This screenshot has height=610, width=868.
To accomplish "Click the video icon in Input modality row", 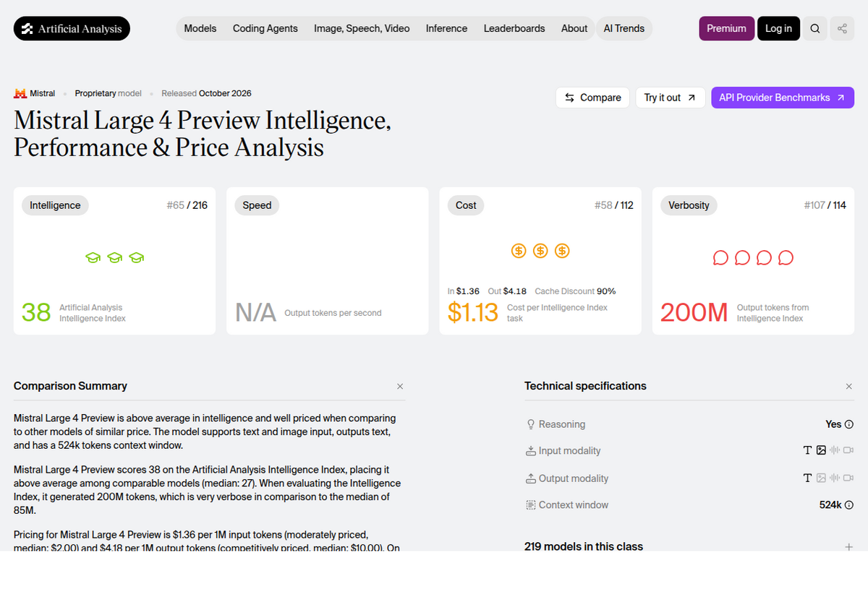I will (848, 450).
